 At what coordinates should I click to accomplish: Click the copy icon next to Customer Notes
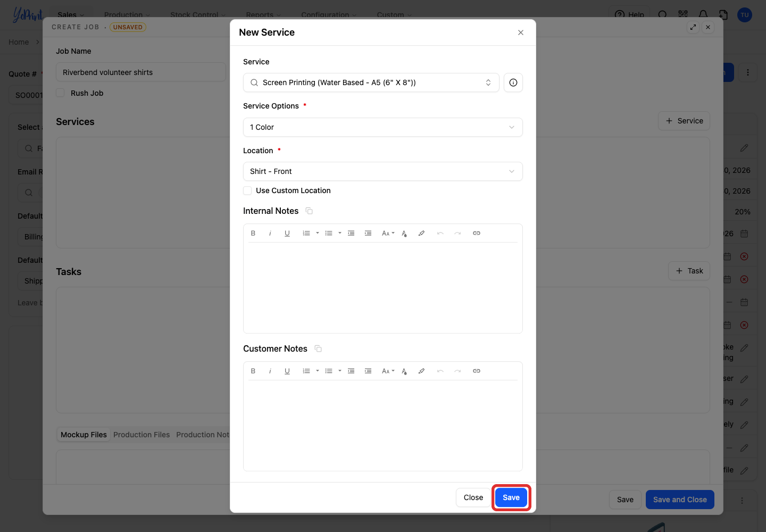[x=318, y=349]
